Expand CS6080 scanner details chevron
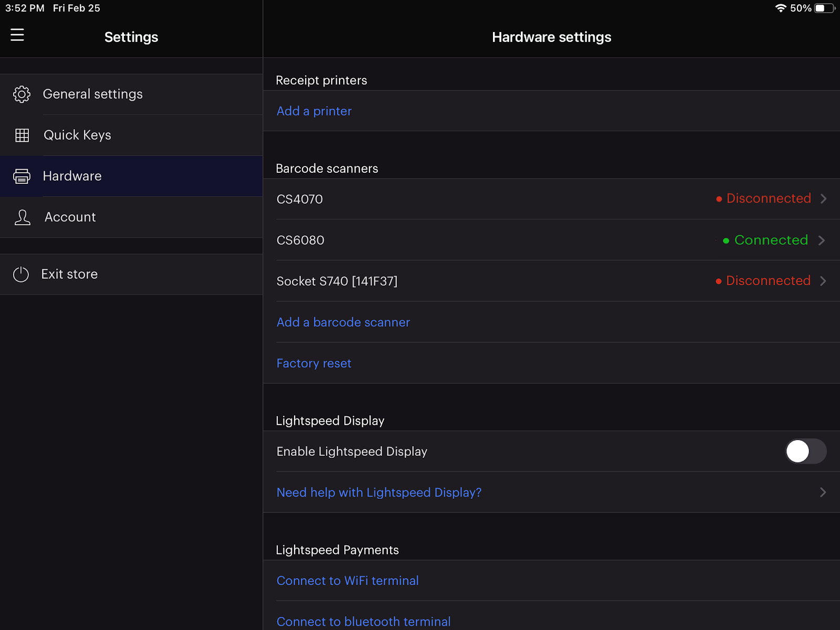The image size is (840, 630). click(x=822, y=240)
